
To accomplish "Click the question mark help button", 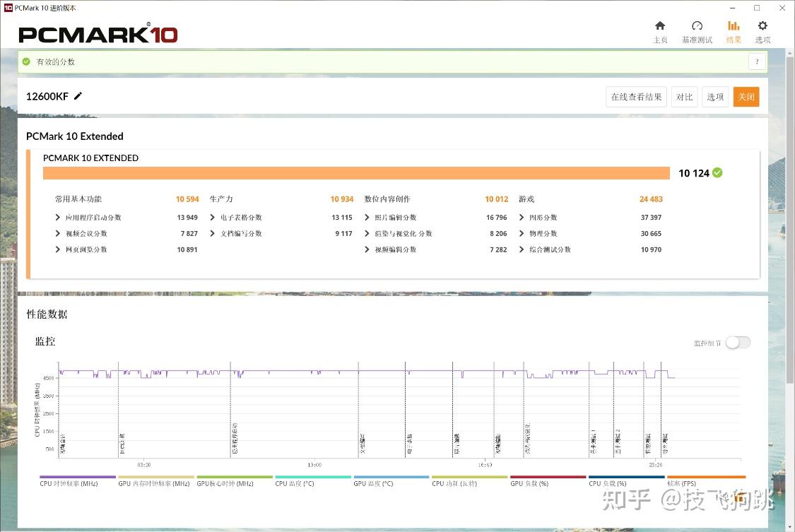I will coord(757,61).
